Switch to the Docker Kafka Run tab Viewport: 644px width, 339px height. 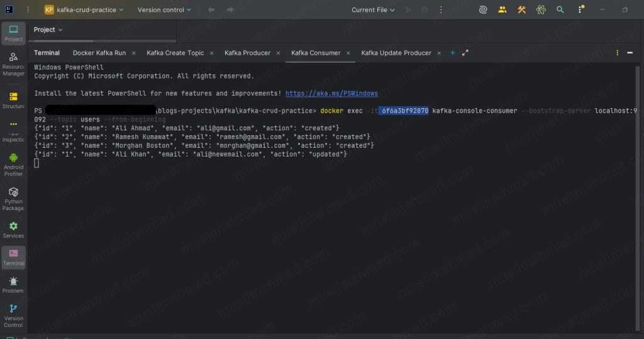click(99, 53)
